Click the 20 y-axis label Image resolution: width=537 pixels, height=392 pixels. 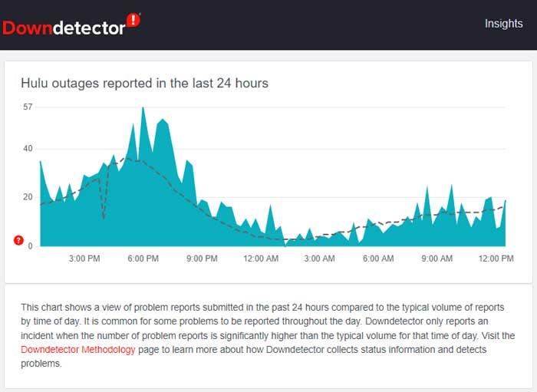pyautogui.click(x=28, y=197)
